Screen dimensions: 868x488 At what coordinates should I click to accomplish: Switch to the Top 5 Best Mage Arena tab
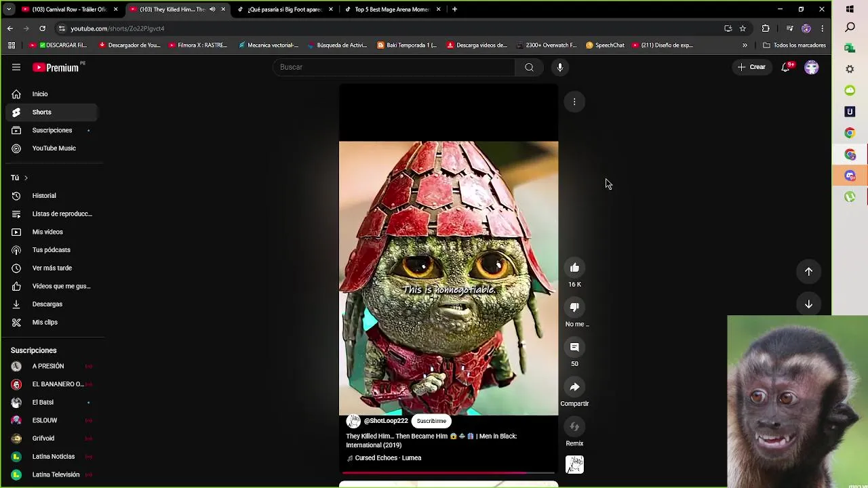point(392,9)
